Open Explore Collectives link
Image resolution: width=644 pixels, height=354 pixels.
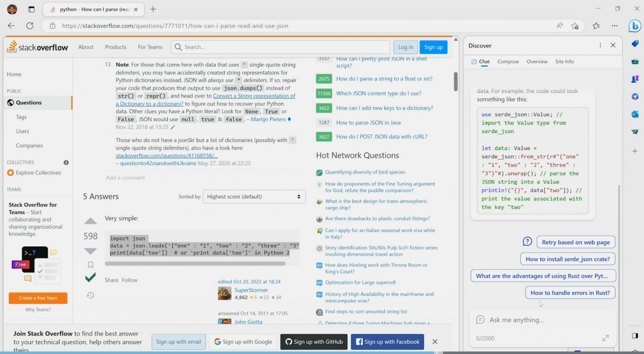(38, 173)
